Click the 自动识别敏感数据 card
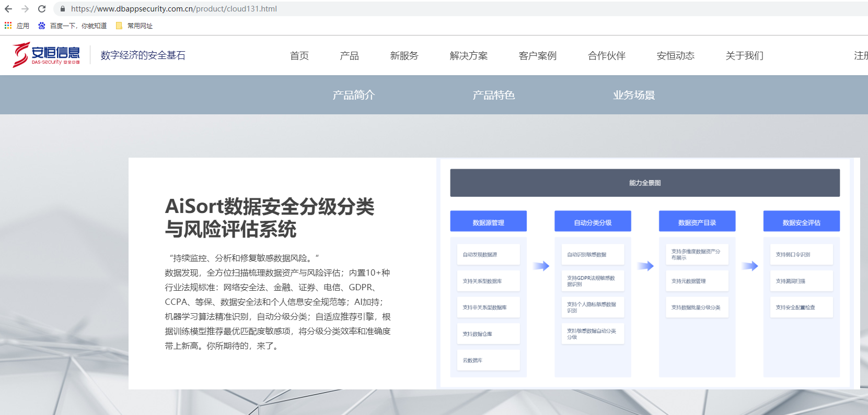Image resolution: width=868 pixels, height=415 pixels. (593, 254)
